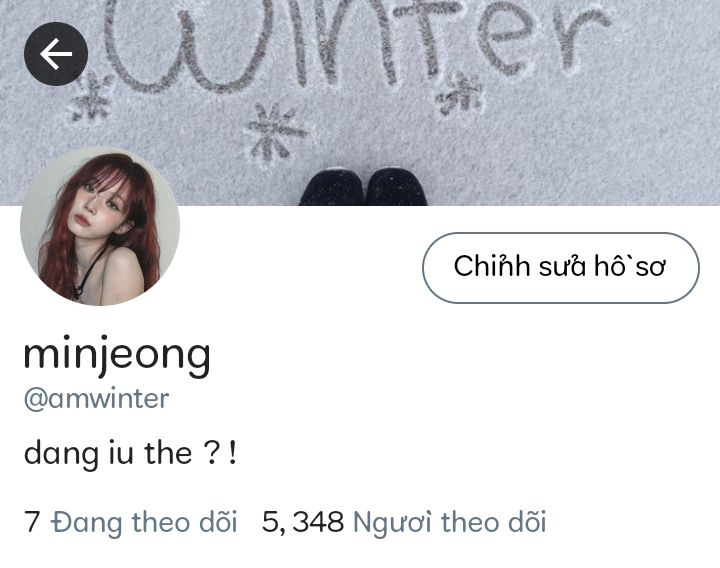Viewport: 720px width, 568px height.
Task: Open the round profile avatar photo
Action: (x=100, y=226)
